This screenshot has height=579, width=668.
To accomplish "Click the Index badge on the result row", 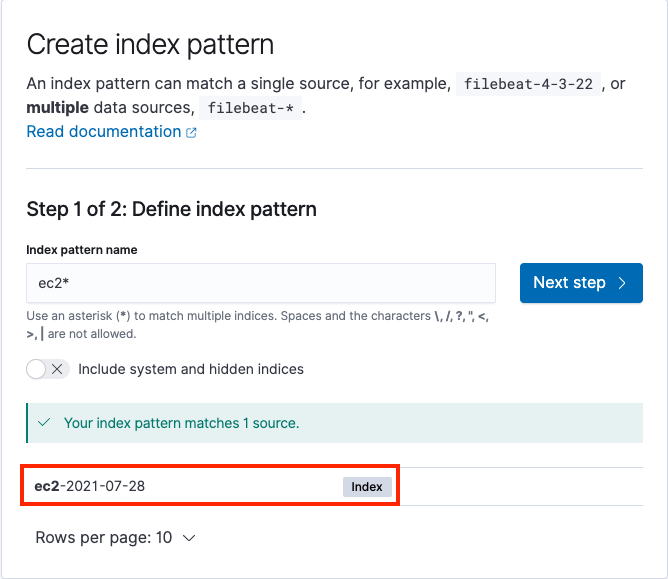I will pos(367,486).
